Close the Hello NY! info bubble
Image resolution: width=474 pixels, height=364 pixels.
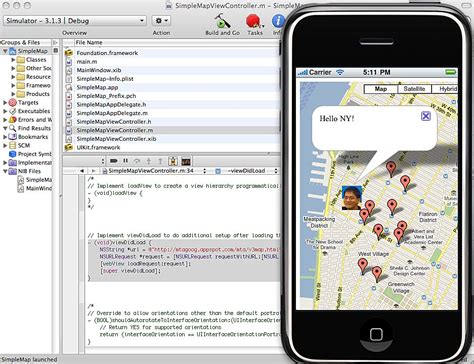pyautogui.click(x=426, y=116)
